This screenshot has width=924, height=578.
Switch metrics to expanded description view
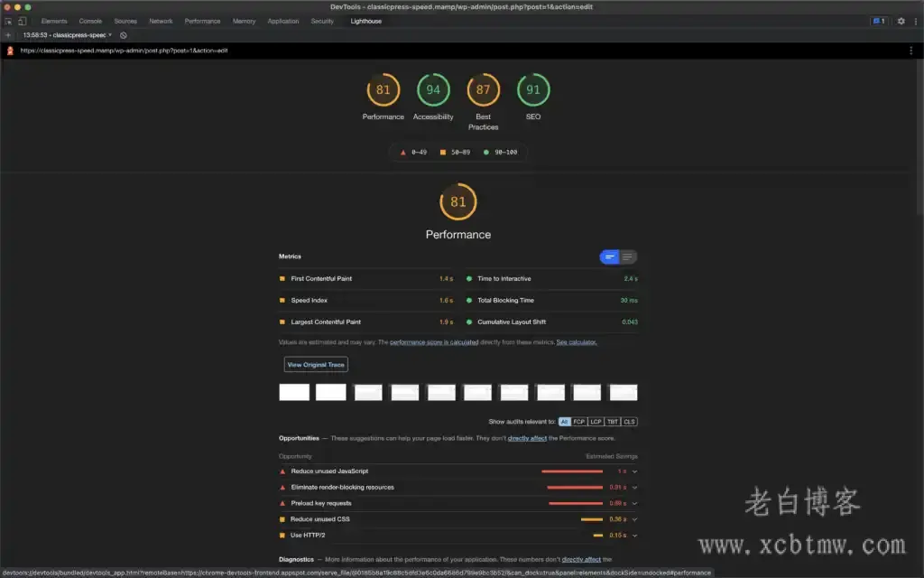click(628, 257)
